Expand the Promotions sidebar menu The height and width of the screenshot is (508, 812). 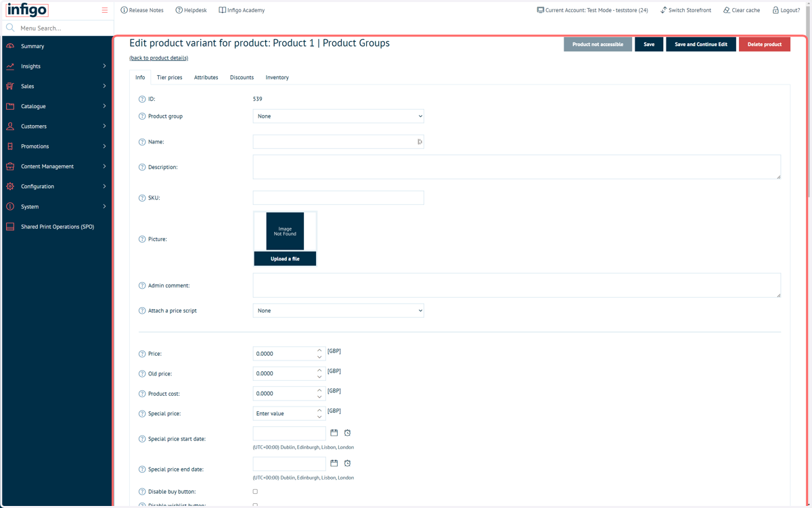[104, 146]
